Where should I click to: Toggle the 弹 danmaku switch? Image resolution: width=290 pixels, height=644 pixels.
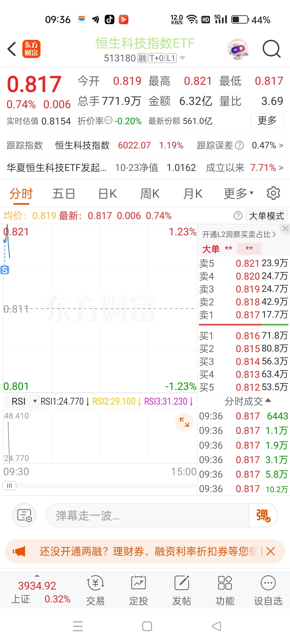(263, 515)
